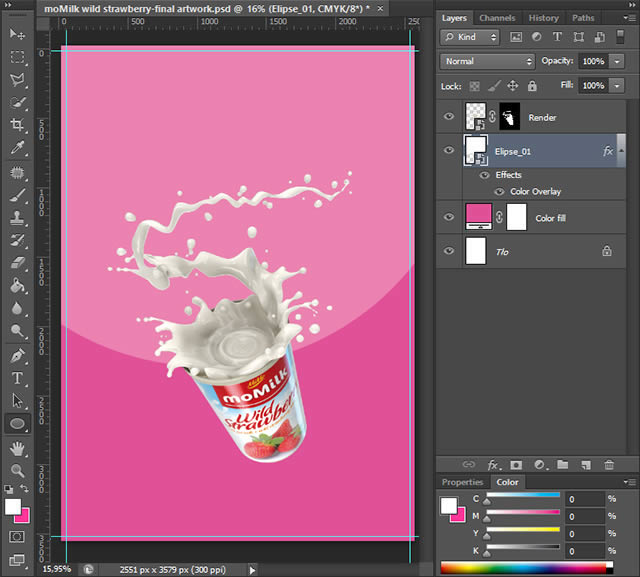Toggle Quick Mask mode
The width and height of the screenshot is (640, 577).
point(17,537)
